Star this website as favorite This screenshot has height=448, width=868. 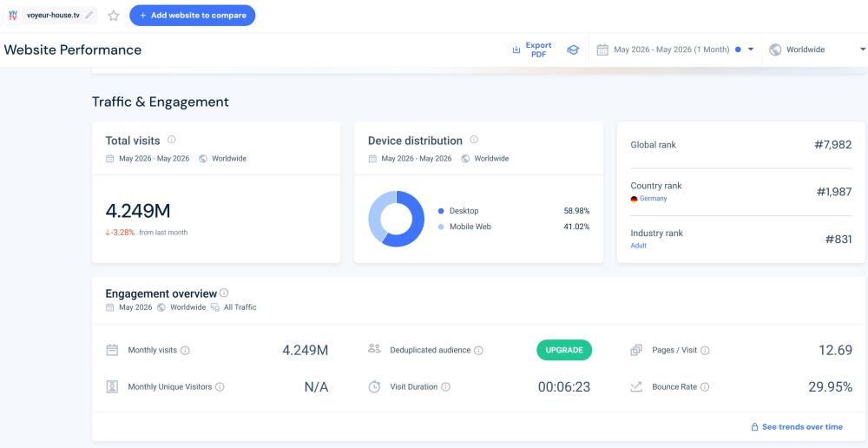(x=114, y=16)
